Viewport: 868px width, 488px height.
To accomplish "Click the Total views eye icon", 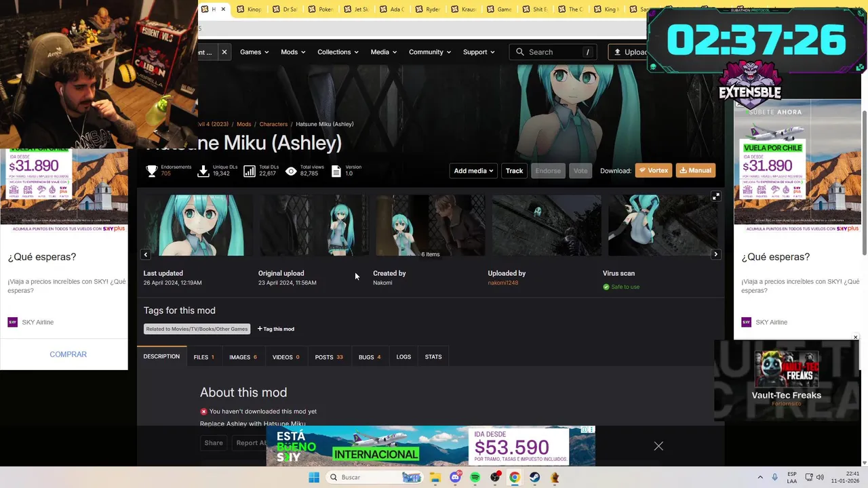I will coord(291,171).
